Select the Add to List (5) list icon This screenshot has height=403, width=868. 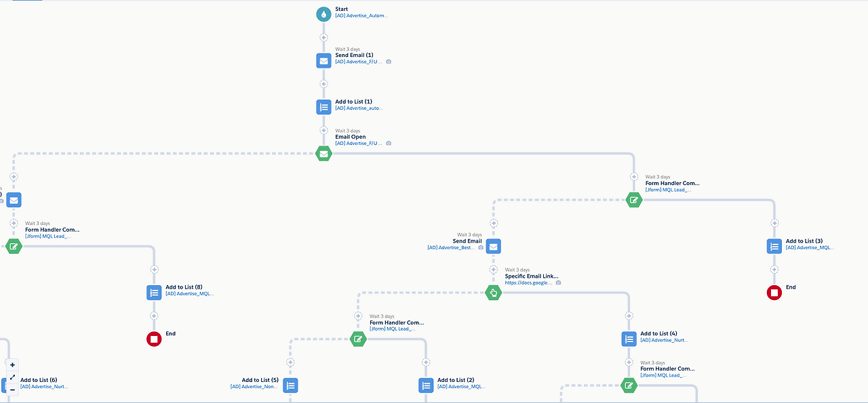point(290,385)
